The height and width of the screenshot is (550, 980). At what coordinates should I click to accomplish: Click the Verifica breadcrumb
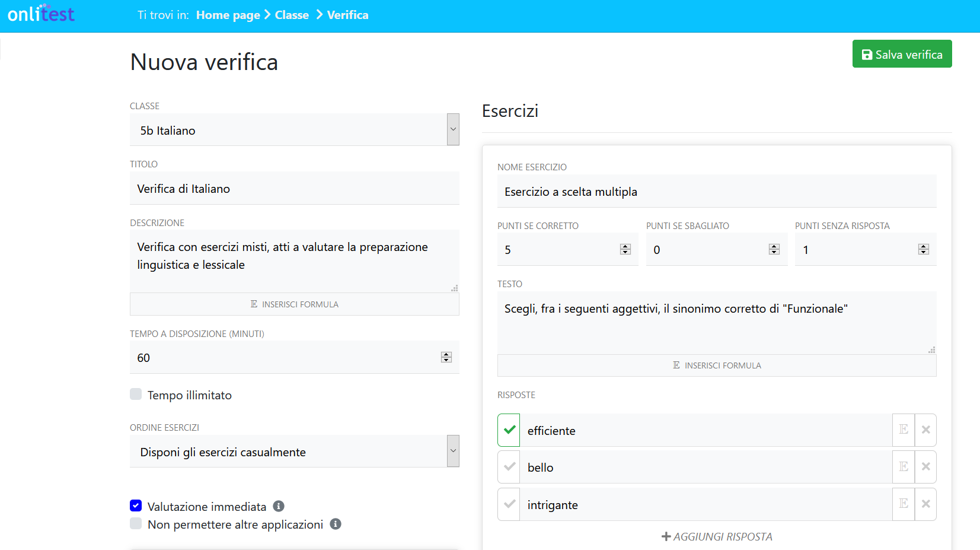[348, 15]
